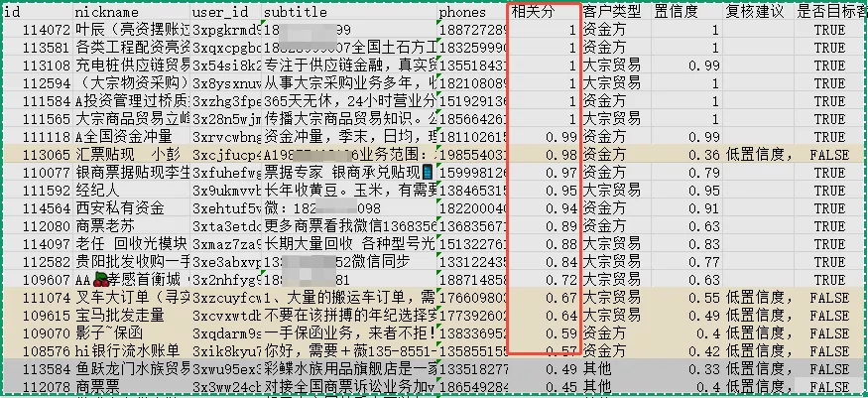Select the user_id column header cell
Image resolution: width=868 pixels, height=398 pixels.
[226, 12]
